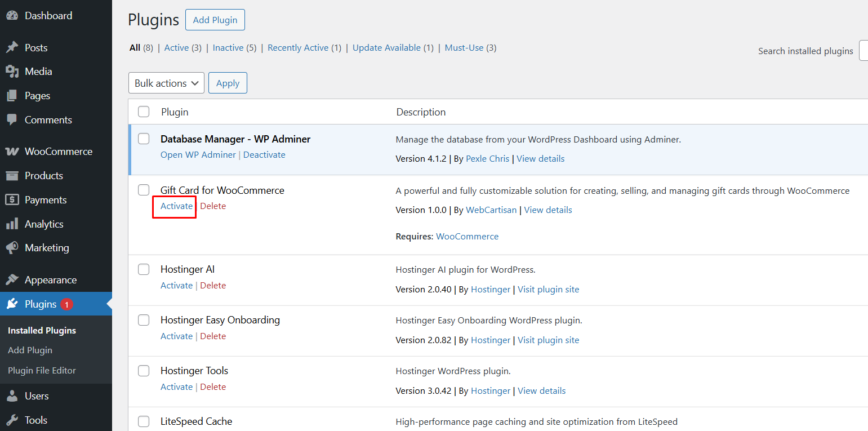
Task: Click the Comments speech bubble icon
Action: coord(12,120)
